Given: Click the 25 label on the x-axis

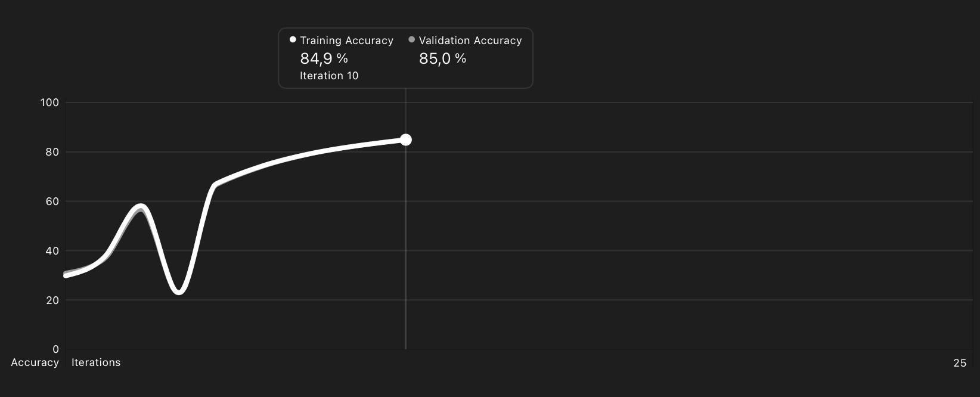Looking at the screenshot, I should (960, 363).
